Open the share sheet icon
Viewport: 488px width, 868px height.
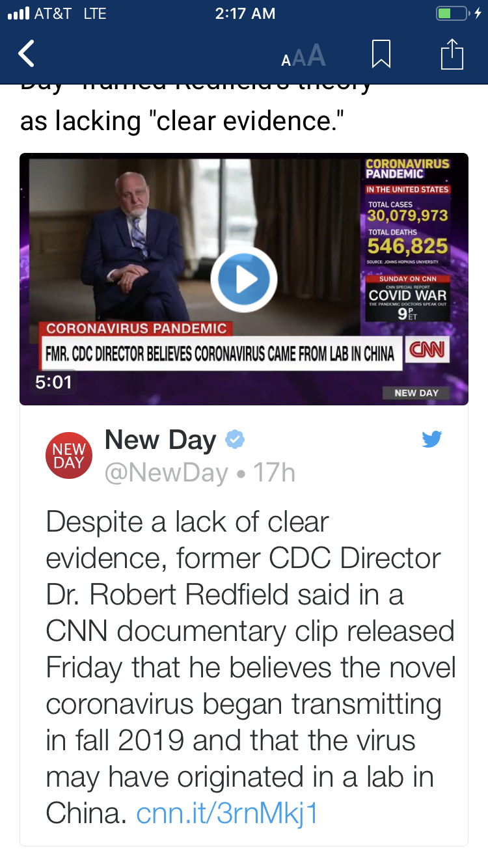(x=452, y=54)
